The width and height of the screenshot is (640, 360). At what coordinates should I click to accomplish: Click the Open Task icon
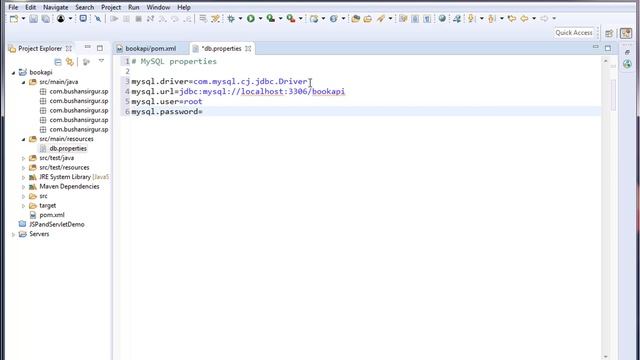point(368,19)
